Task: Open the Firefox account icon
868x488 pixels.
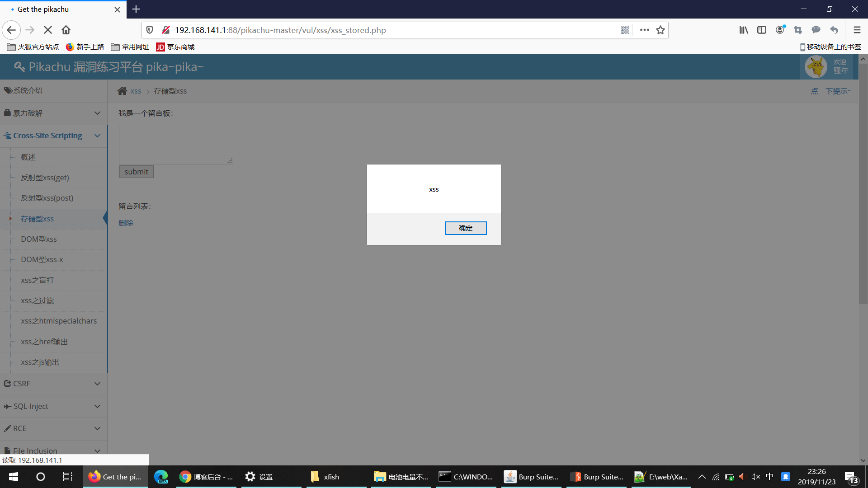Action: pos(780,30)
